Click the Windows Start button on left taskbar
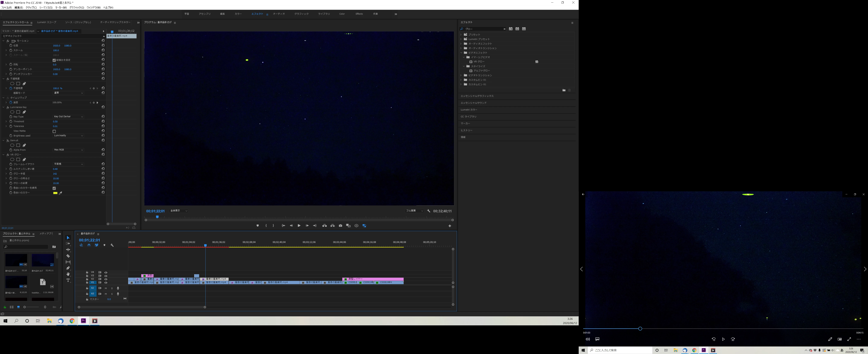 point(5,321)
